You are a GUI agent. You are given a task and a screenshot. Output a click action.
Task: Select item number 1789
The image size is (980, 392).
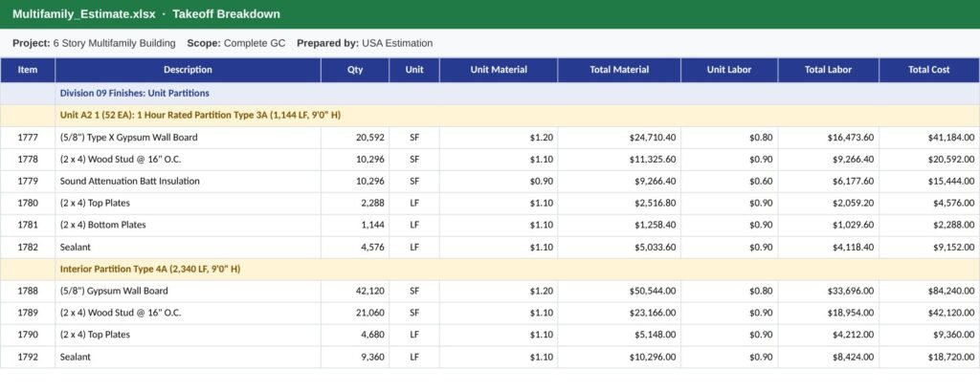[x=28, y=313]
